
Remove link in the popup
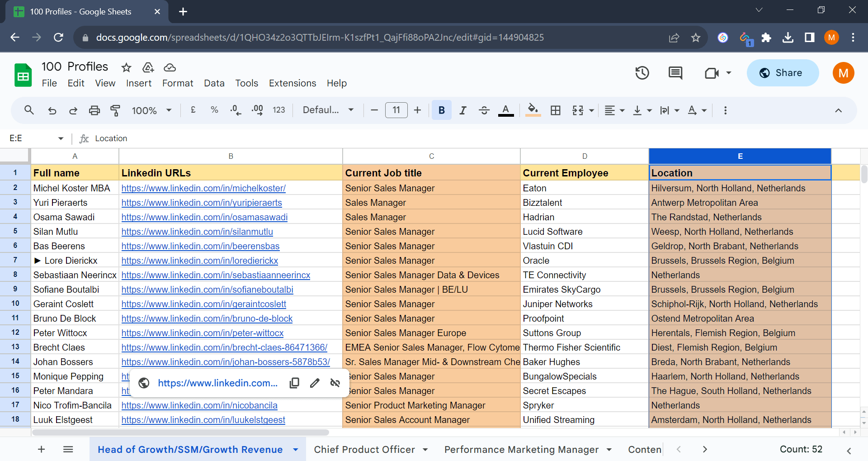(x=335, y=383)
